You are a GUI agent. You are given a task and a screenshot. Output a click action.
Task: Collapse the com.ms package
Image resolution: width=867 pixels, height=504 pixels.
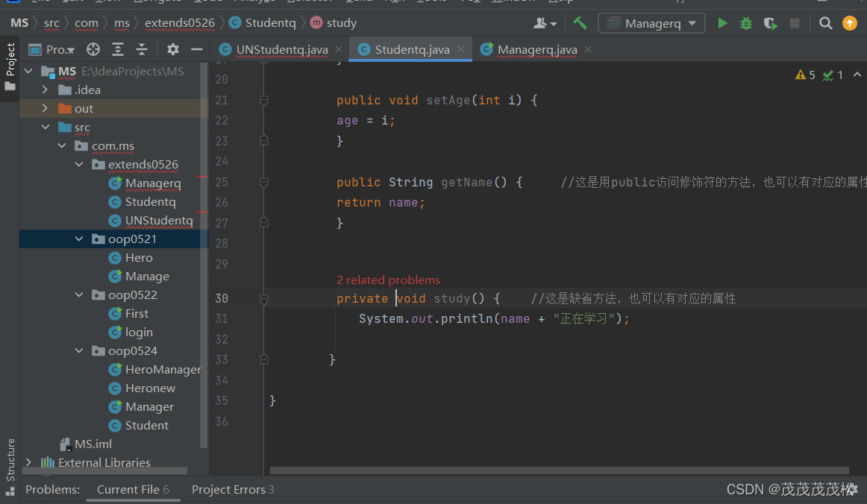click(62, 146)
